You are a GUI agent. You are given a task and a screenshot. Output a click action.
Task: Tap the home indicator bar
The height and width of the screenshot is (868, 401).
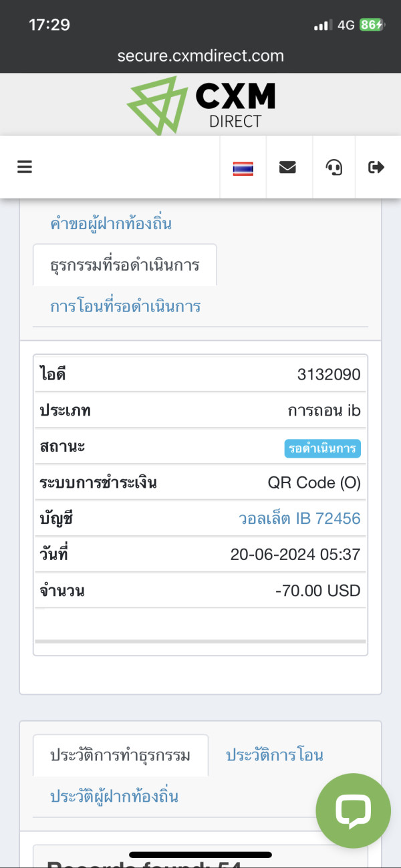200,855
